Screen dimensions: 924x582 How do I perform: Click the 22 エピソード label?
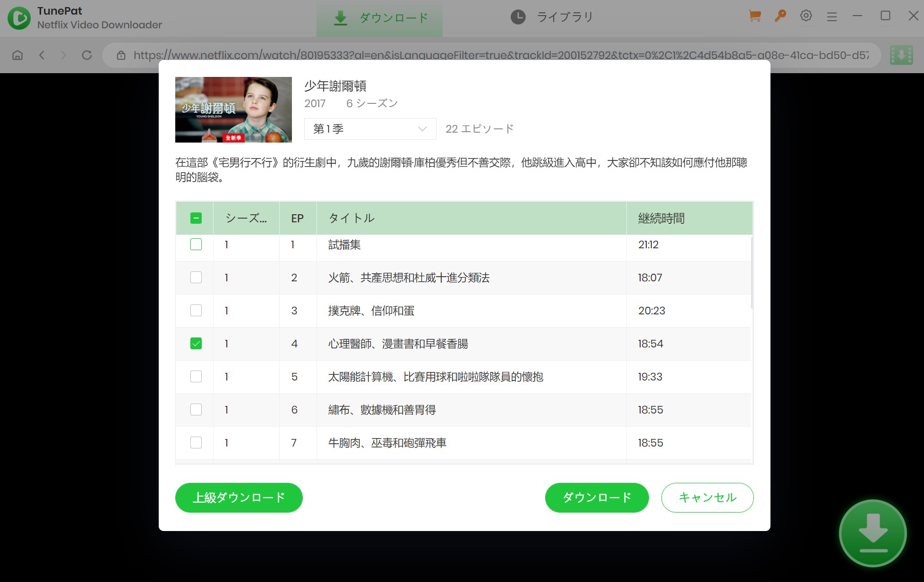point(479,129)
